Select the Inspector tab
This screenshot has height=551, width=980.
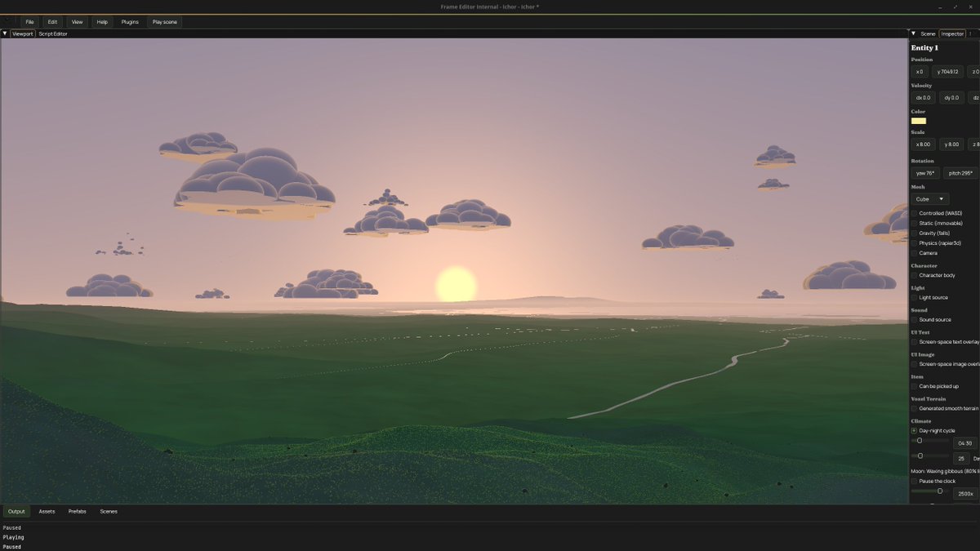952,33
